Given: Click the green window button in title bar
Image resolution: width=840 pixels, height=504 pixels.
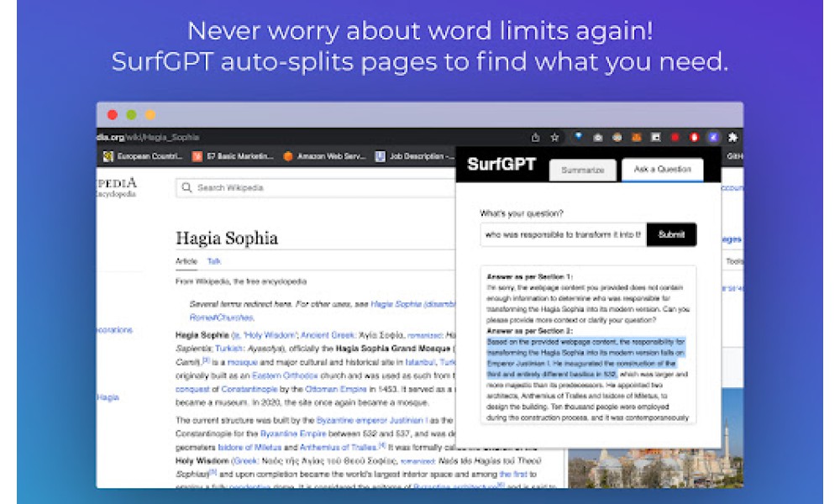Looking at the screenshot, I should (x=131, y=114).
